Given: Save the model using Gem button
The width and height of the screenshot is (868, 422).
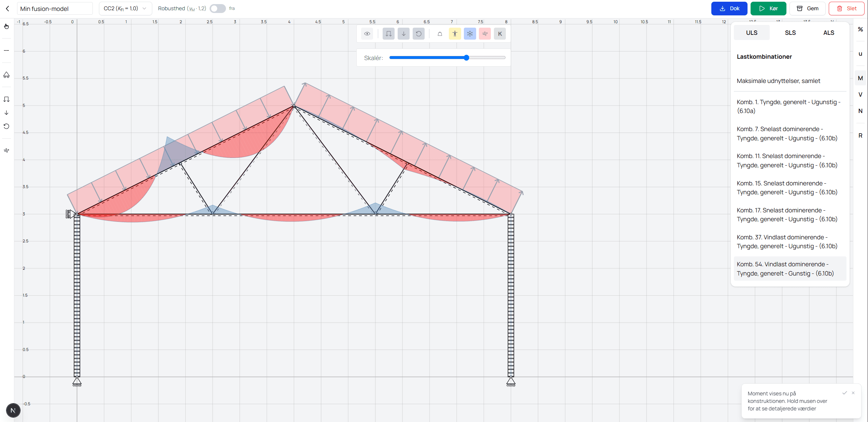Looking at the screenshot, I should [x=807, y=8].
